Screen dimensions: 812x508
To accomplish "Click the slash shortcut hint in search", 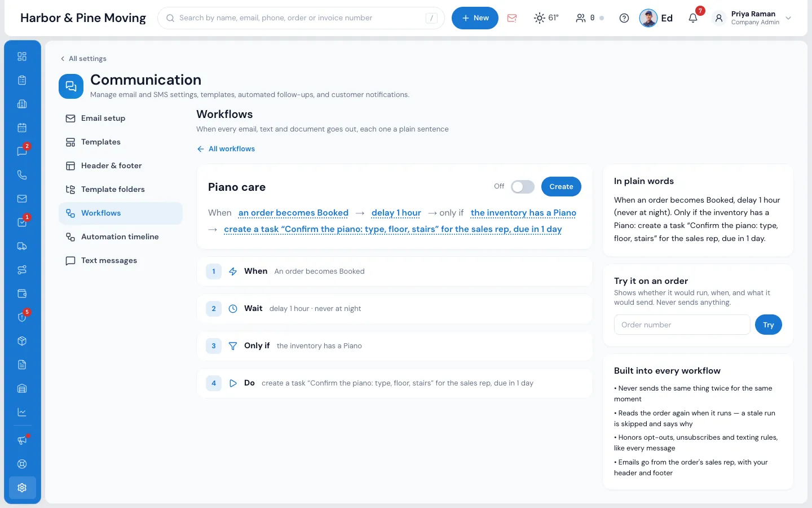I will click(x=431, y=18).
